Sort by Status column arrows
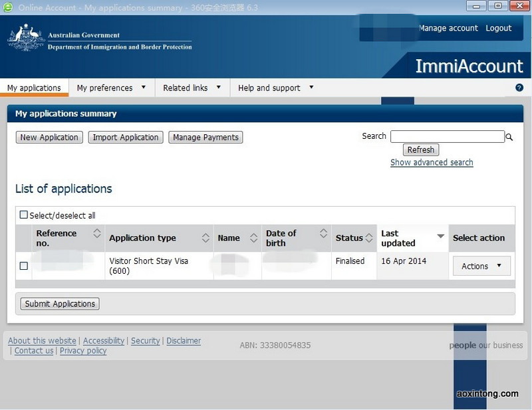Image resolution: width=532 pixels, height=410 pixels. tap(369, 238)
